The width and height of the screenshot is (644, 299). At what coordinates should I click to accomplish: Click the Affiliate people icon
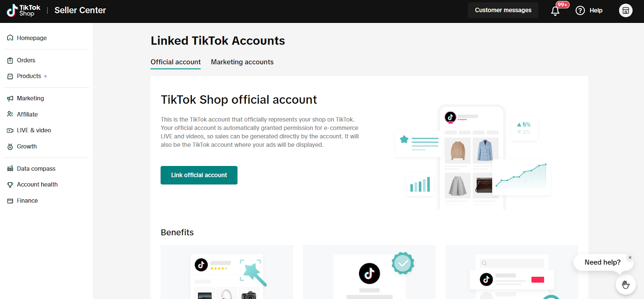(x=10, y=114)
